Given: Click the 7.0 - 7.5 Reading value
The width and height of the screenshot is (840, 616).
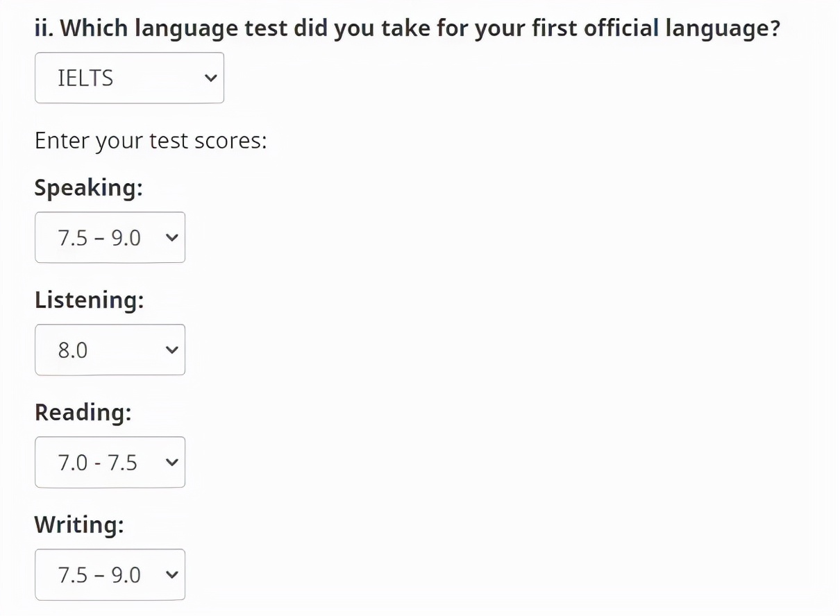Looking at the screenshot, I should [98, 462].
